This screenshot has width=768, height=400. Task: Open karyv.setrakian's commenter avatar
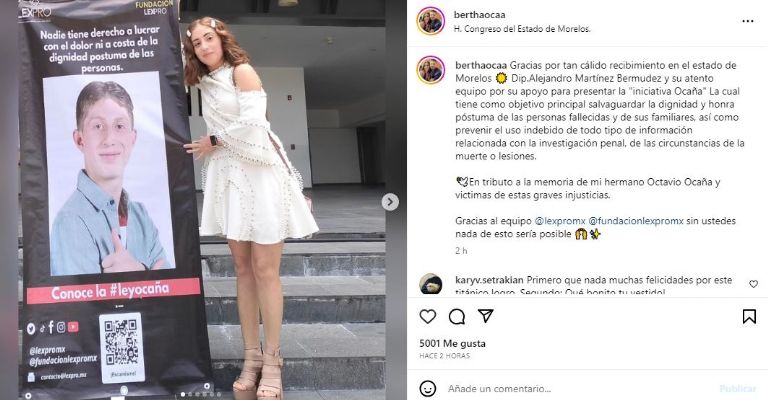coord(431,284)
